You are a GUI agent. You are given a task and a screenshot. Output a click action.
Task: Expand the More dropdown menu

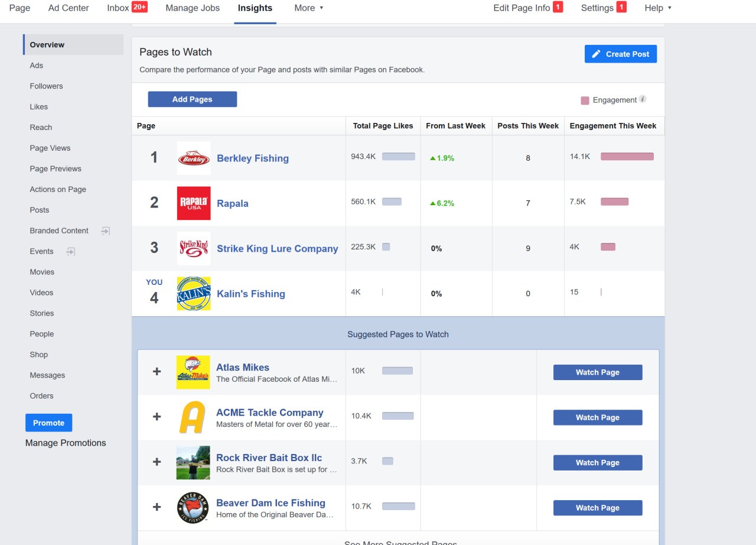click(x=309, y=8)
